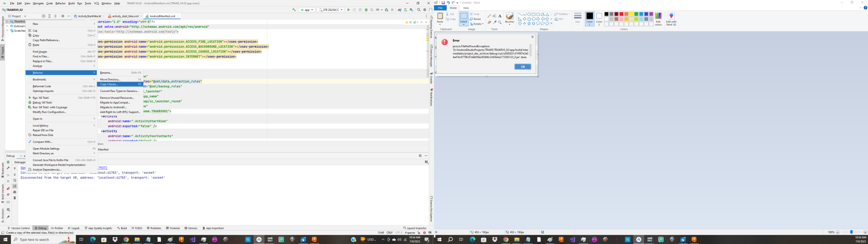Open Resource Manager side panel tab
Viewport: 868px width, 244px height.
pos(2,29)
